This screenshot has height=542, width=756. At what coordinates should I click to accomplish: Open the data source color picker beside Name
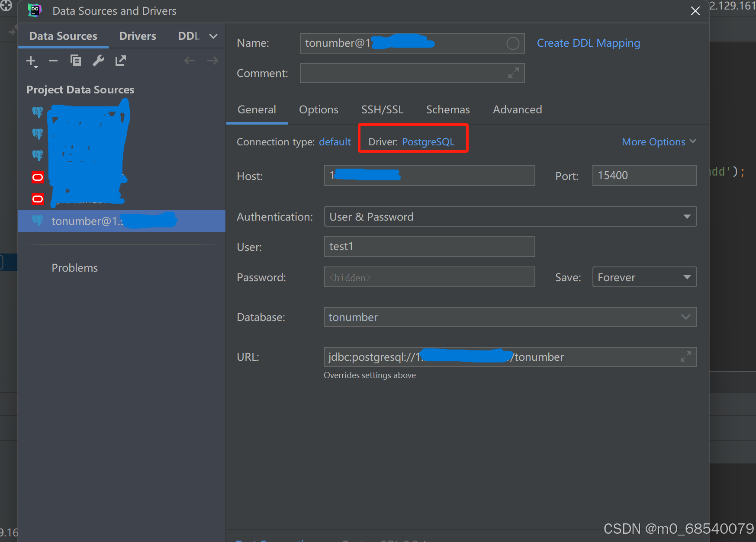[513, 43]
